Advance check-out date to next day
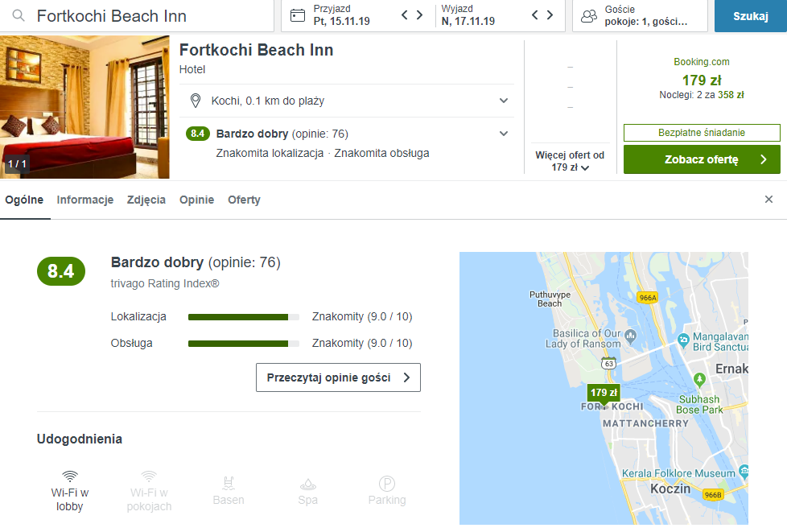This screenshot has width=787, height=532. point(550,15)
